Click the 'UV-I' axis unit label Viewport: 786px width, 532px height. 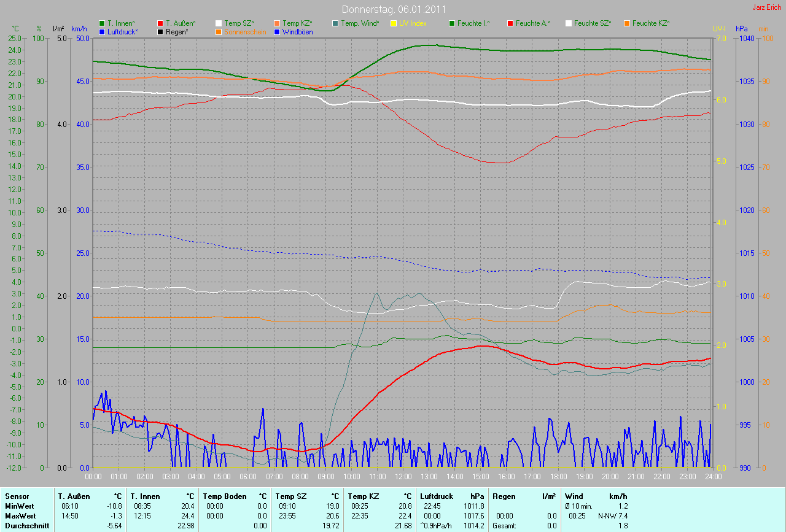(719, 29)
